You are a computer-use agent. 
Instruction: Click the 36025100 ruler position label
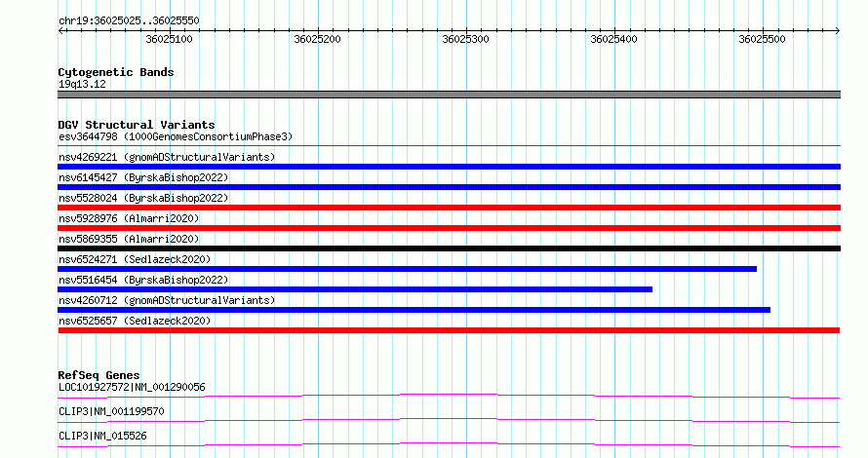coord(169,39)
